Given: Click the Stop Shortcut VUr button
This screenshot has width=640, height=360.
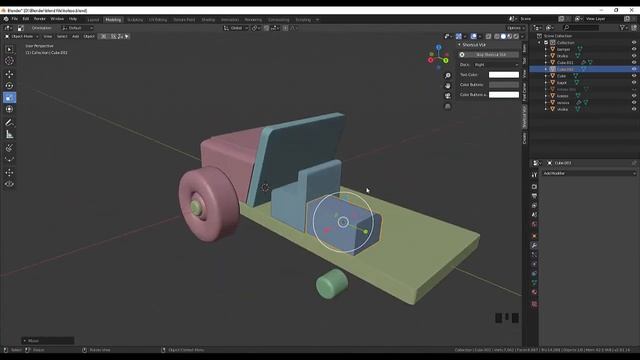Looking at the screenshot, I should point(491,55).
